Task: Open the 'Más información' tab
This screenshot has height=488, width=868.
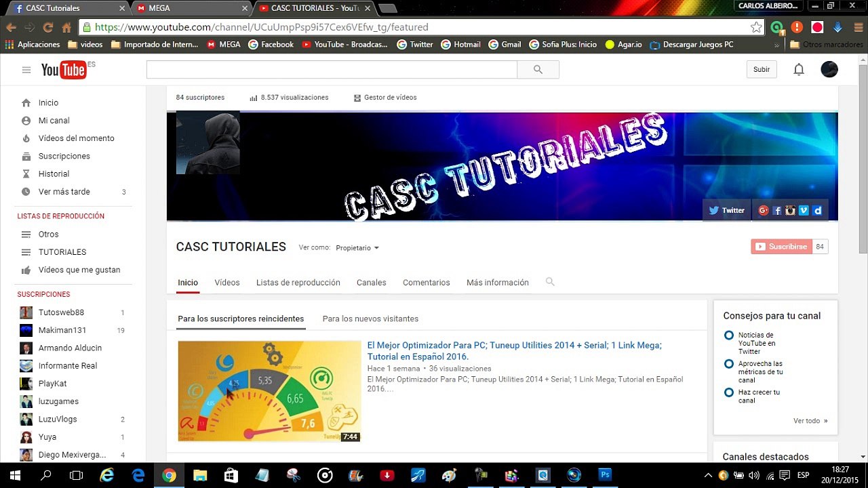Action: [x=498, y=283]
